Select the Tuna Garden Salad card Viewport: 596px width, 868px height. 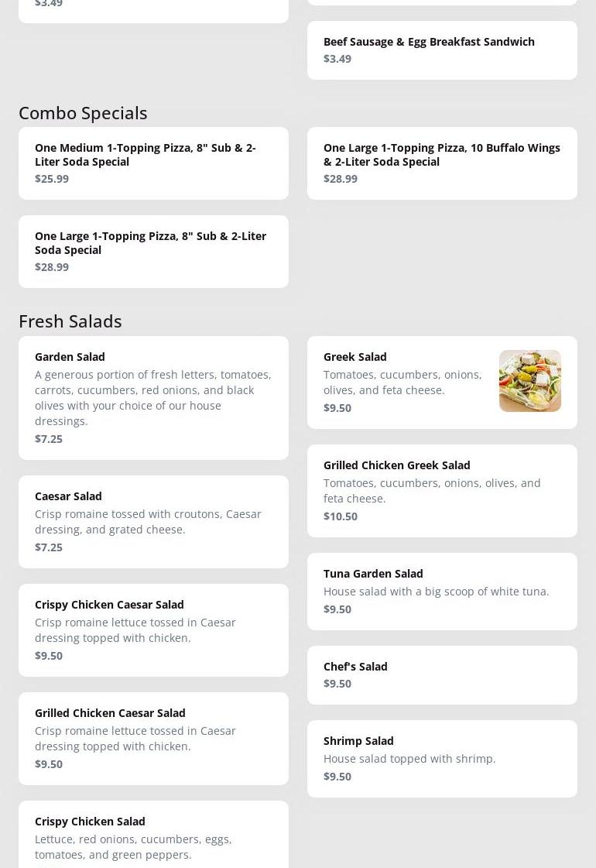click(x=441, y=591)
